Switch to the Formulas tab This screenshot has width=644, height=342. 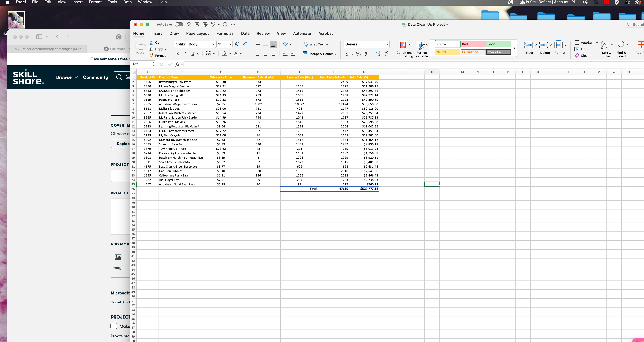pyautogui.click(x=225, y=33)
